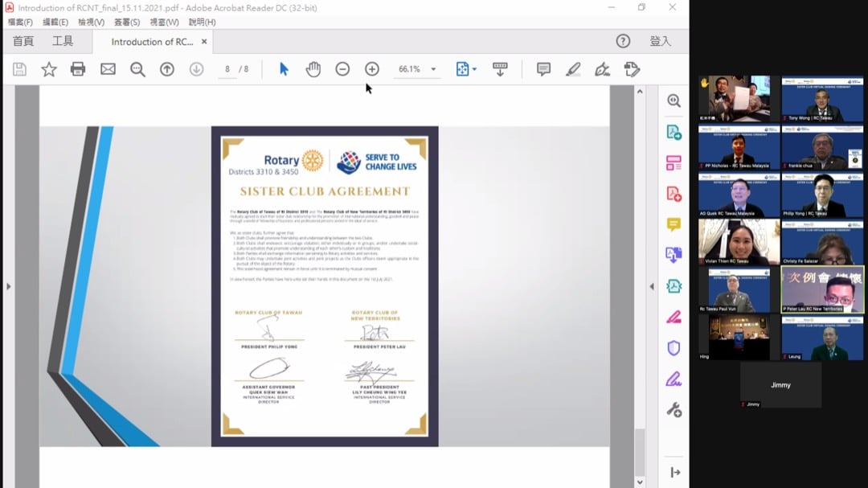
Task: Select Christy Fe Salazar participant video
Action: [822, 242]
